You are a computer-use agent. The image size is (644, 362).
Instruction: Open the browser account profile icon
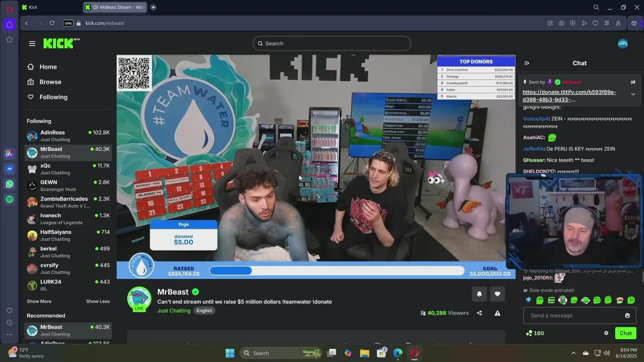tap(618, 23)
